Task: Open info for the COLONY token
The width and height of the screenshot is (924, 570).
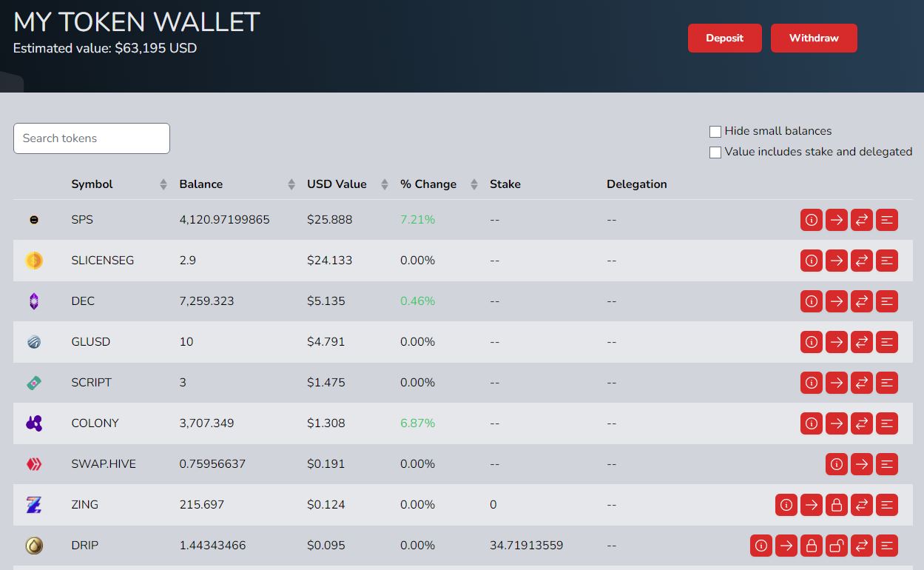Action: click(x=812, y=423)
